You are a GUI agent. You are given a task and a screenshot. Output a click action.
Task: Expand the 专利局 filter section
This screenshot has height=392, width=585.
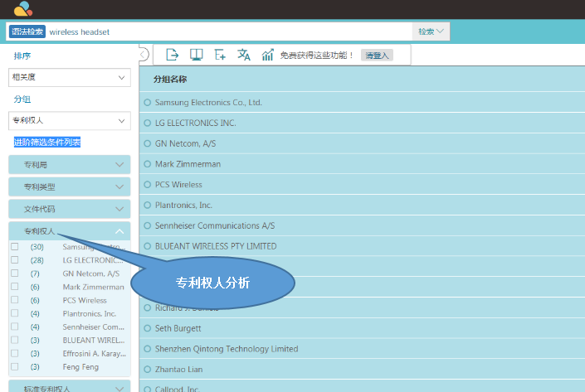tap(70, 165)
